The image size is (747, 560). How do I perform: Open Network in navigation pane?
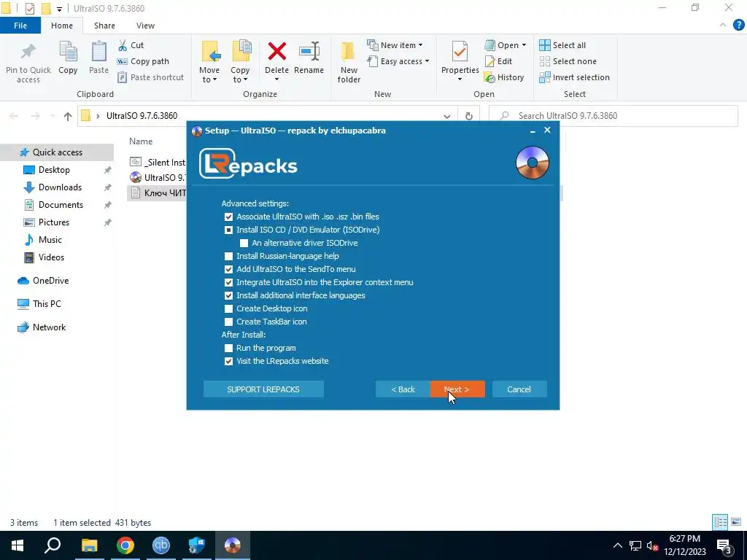click(x=49, y=327)
